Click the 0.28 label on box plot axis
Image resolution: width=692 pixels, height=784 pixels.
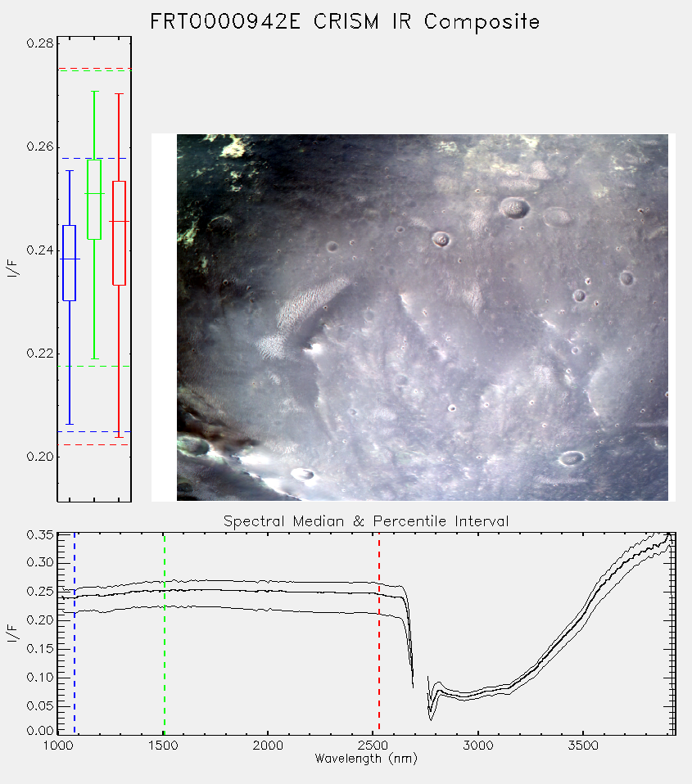click(40, 43)
